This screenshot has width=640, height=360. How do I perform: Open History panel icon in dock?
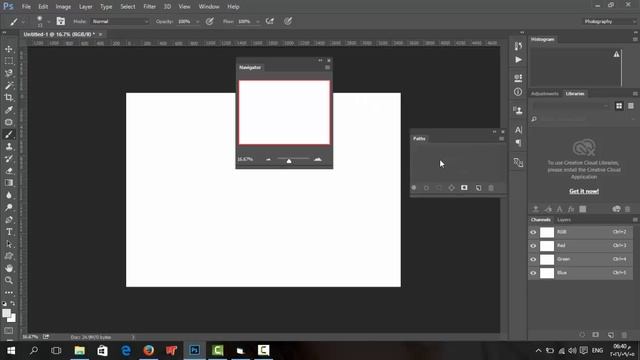click(x=518, y=46)
